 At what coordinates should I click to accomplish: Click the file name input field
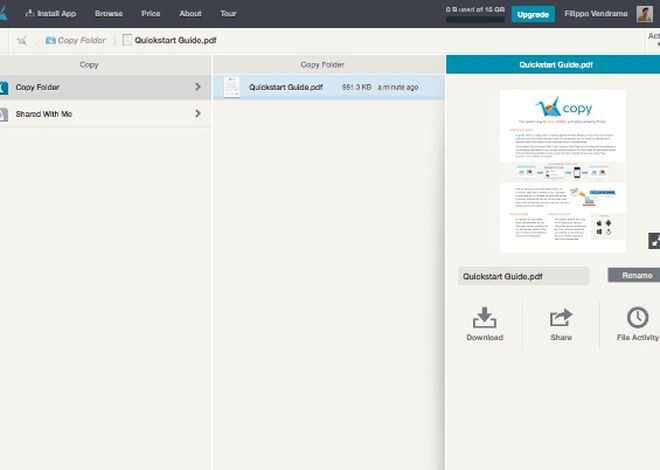[x=524, y=276]
